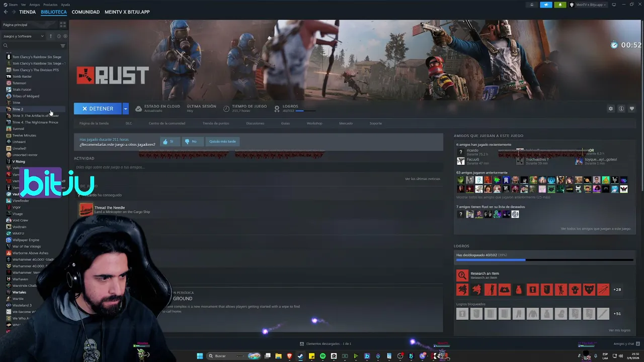Show Rust game info icon
Image resolution: width=644 pixels, height=362 pixels.
621,109
